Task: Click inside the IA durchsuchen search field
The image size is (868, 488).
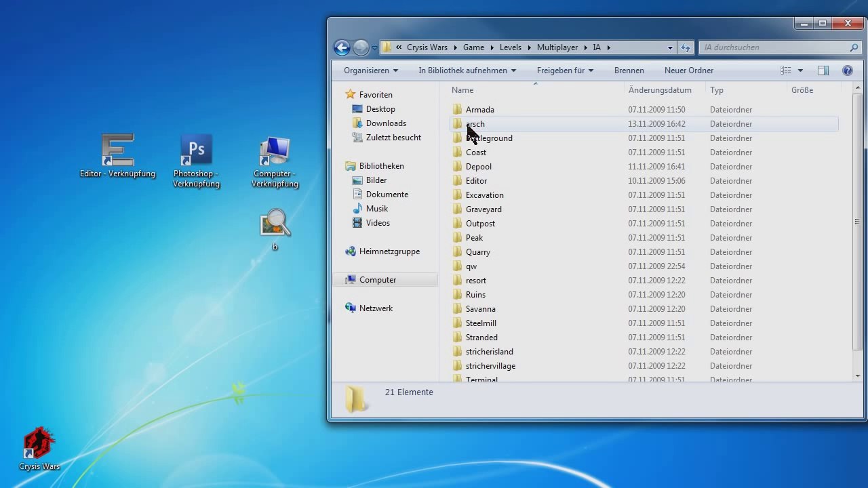Action: click(773, 47)
